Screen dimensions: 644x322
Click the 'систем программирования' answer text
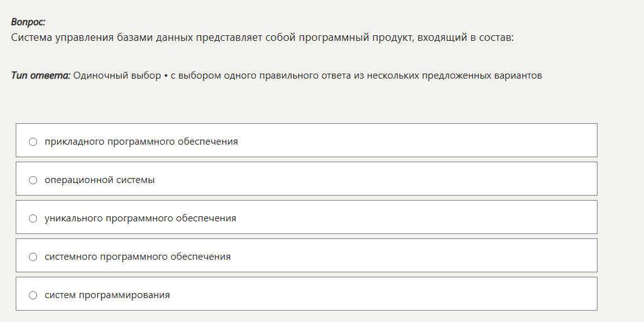point(107,295)
